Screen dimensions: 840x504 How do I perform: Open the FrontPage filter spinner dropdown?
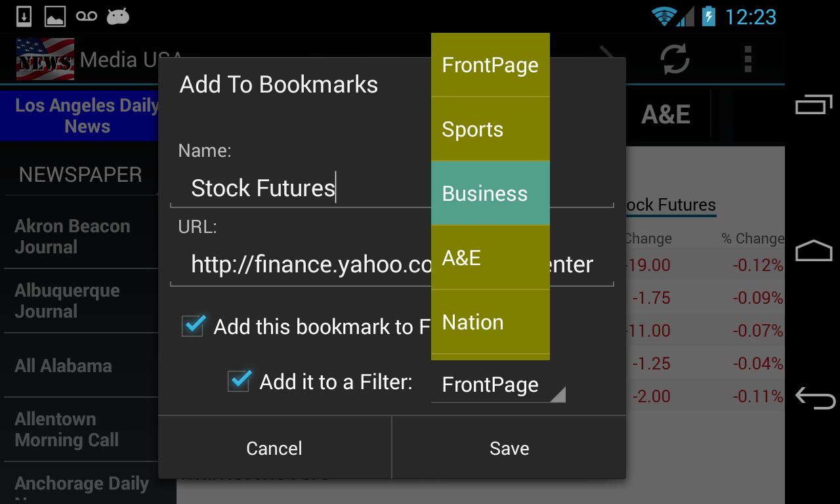497,385
